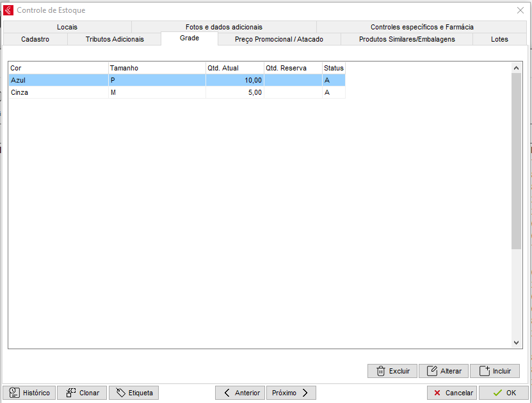Click the Clonar duplicate icon

pyautogui.click(x=71, y=393)
